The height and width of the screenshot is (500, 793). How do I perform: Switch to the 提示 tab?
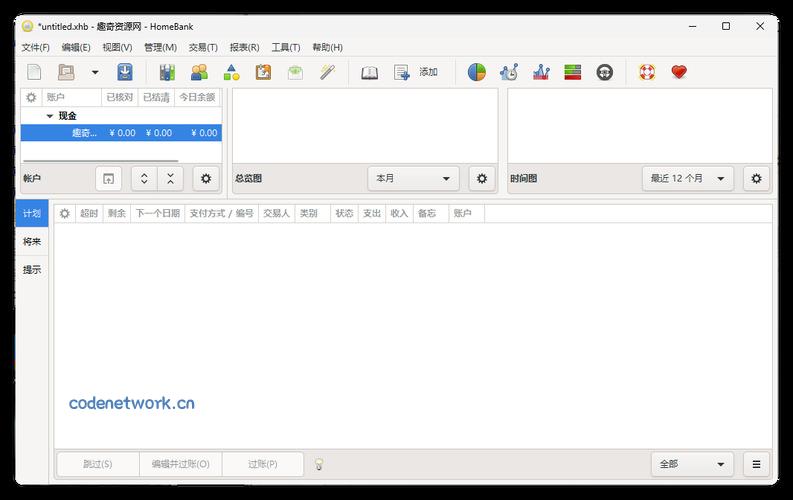[32, 270]
